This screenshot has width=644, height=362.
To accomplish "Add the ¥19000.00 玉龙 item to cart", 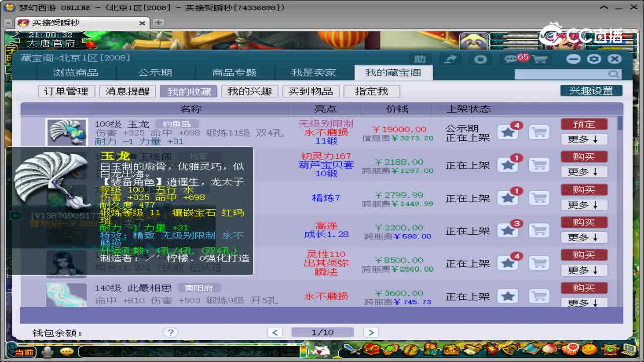I will tap(539, 132).
